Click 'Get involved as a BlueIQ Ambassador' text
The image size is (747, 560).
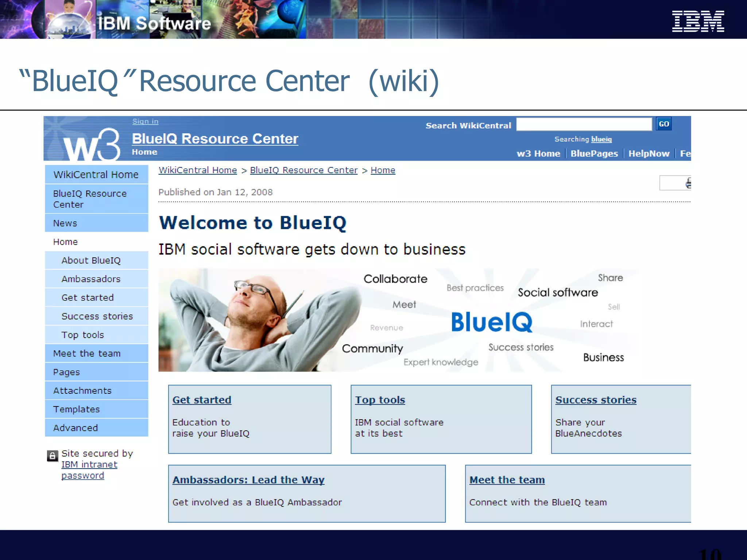pos(257,502)
